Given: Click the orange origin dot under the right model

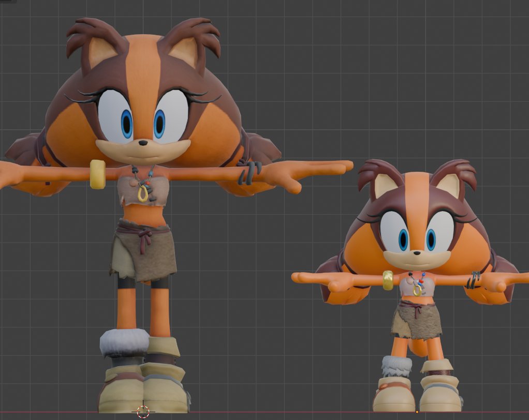Looking at the screenshot, I should (417, 412).
